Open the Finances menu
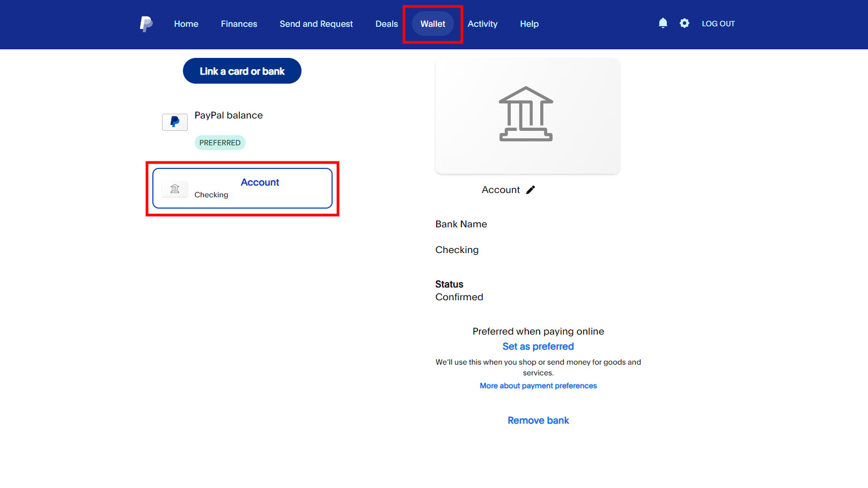This screenshot has height=488, width=868. [239, 24]
